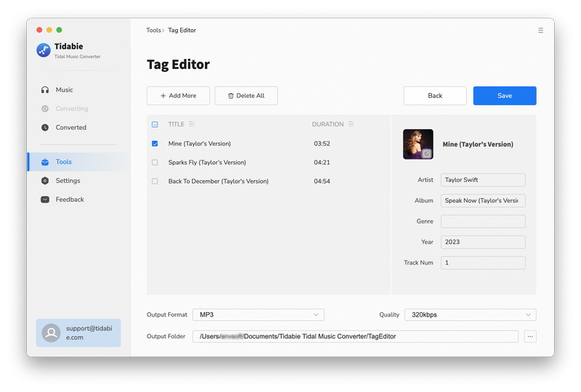Image resolution: width=581 pixels, height=392 pixels.
Task: Open Feedback from the sidebar
Action: [x=78, y=200]
